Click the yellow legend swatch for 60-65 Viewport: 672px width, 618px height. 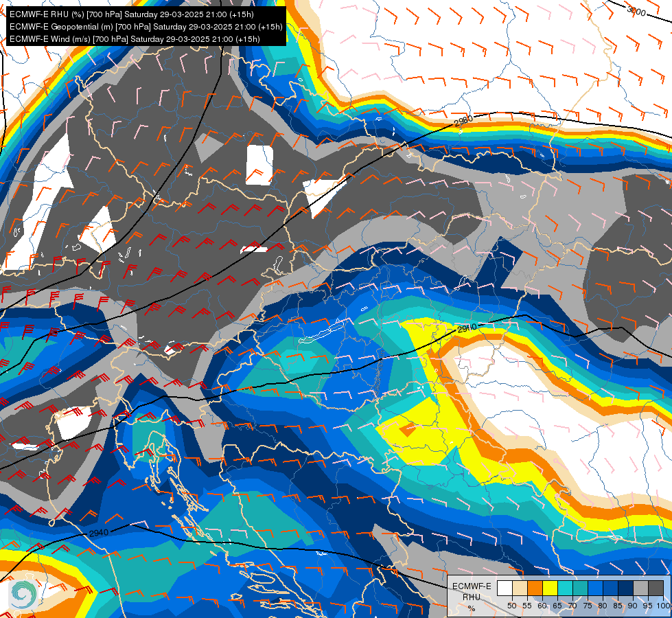[550, 588]
